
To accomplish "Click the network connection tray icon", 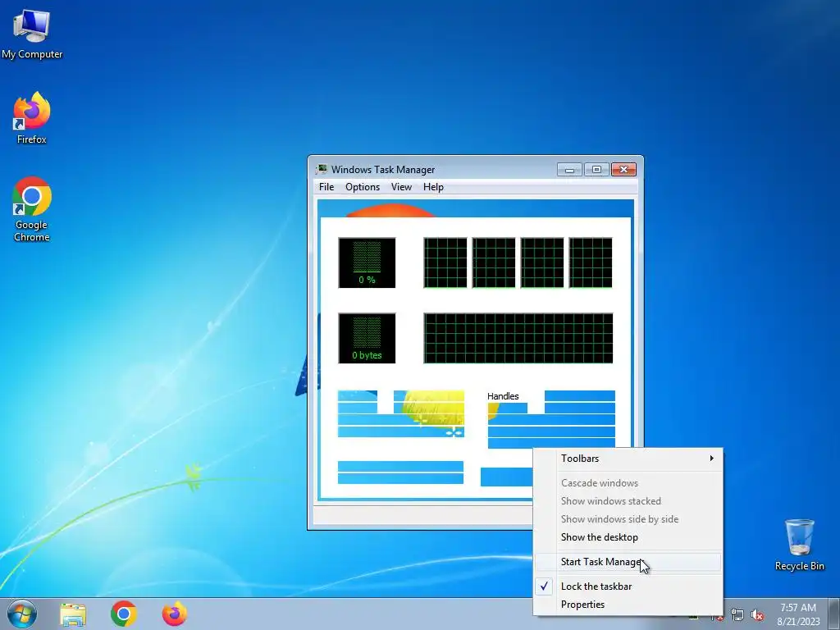I will (737, 615).
